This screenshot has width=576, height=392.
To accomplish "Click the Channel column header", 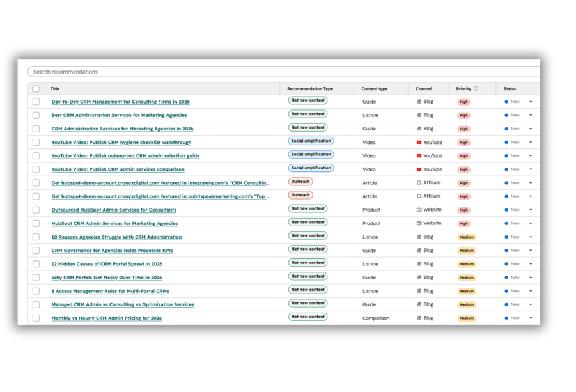I will (x=424, y=88).
